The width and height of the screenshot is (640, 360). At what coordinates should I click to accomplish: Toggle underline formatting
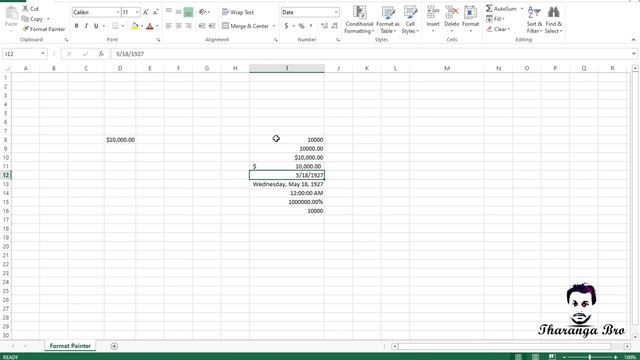click(x=96, y=26)
